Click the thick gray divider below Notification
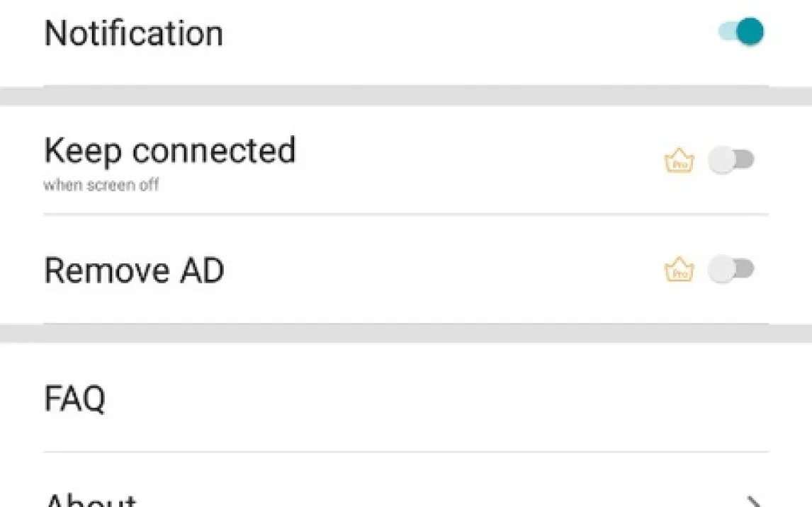812x507 pixels. point(406,96)
